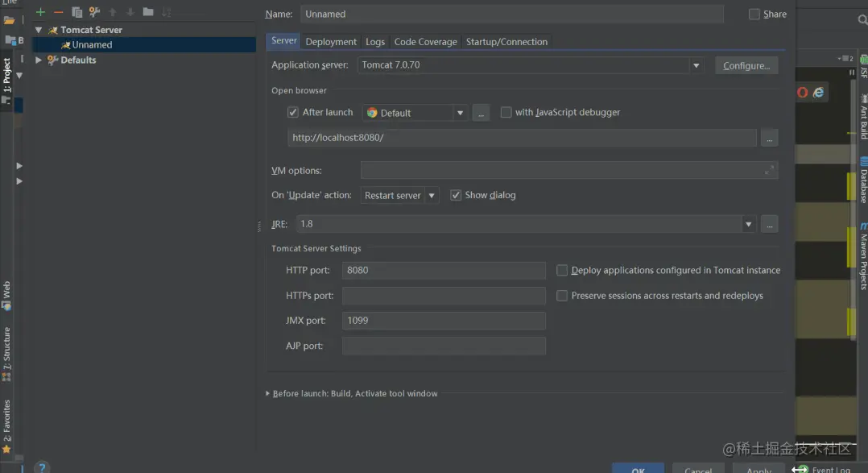Viewport: 868px width, 473px height.
Task: Collapse the Tomcat Server tree node
Action: (39, 30)
